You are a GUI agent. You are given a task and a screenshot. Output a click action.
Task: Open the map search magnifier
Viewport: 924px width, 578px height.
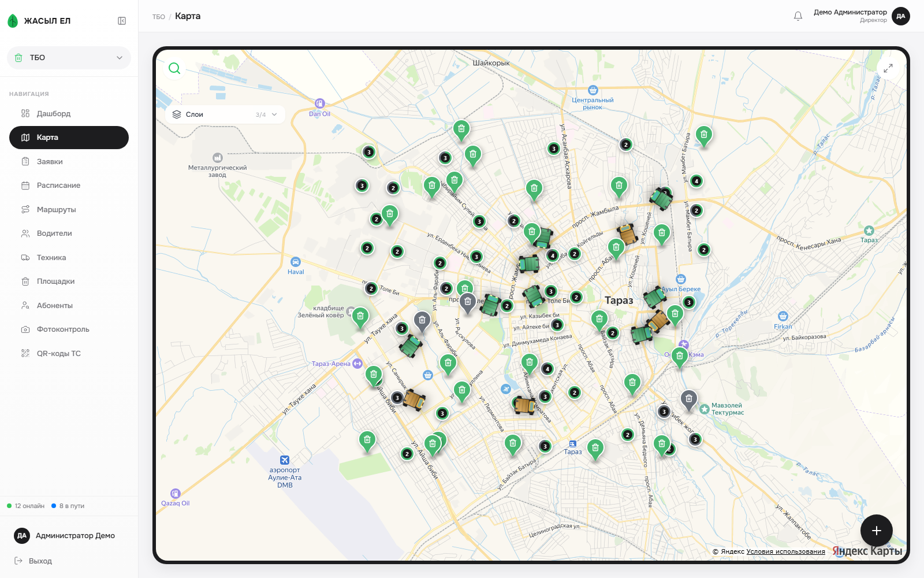click(x=174, y=68)
